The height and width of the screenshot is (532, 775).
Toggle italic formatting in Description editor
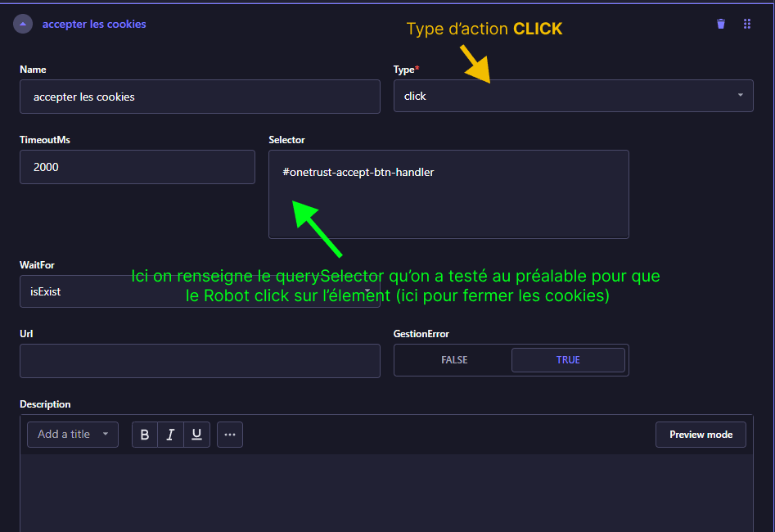pos(170,435)
